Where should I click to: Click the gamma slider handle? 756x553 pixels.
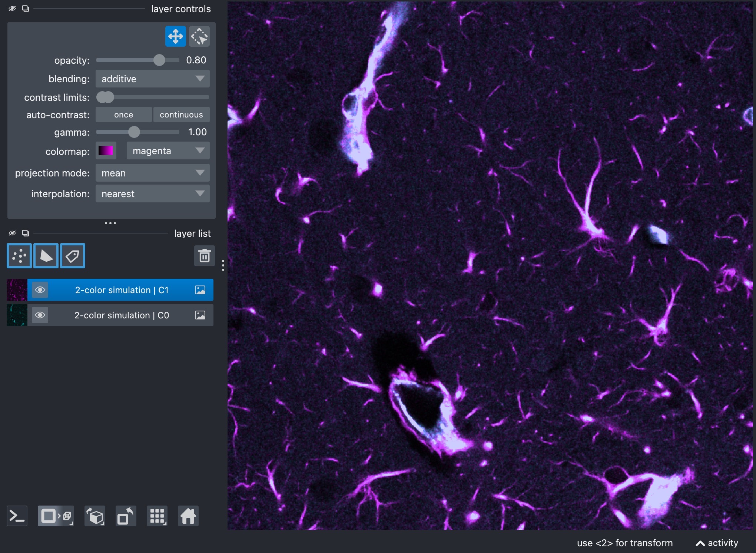(134, 132)
